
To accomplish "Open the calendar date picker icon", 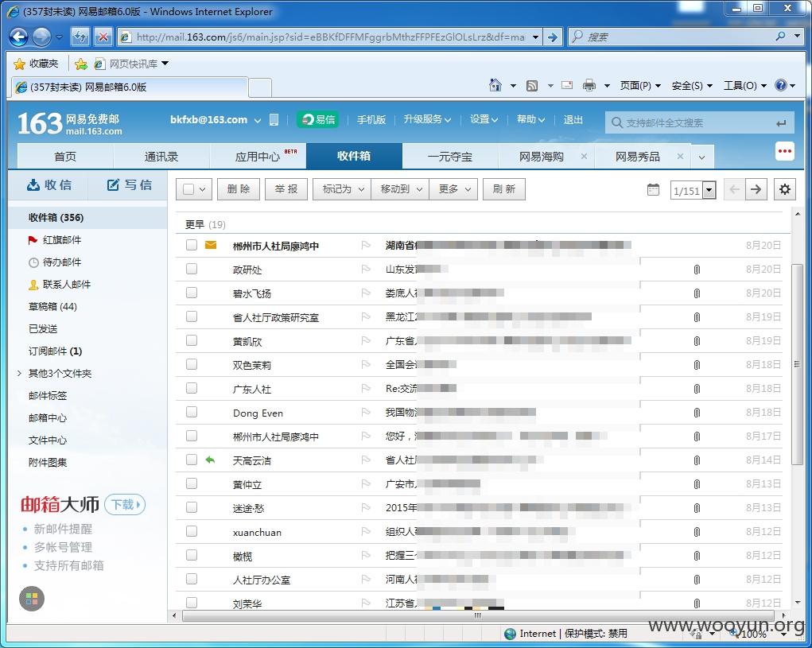I will [654, 189].
